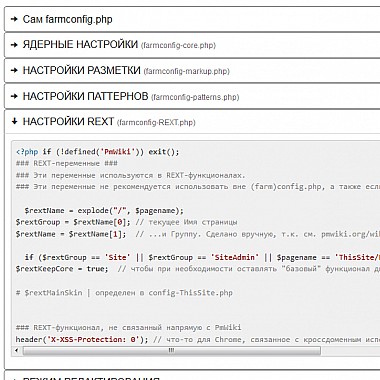Click the header('X-XSS-Protection: 0') code line
Viewport: 380px width, 380px height.
point(197,340)
